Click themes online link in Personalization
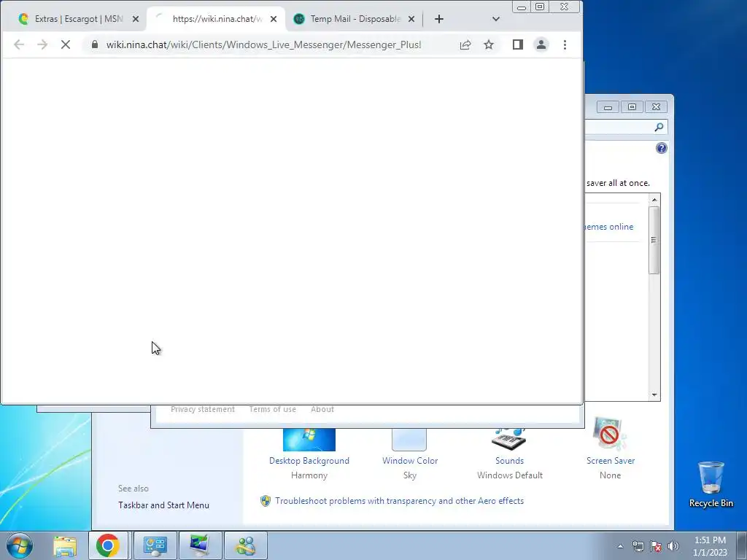 point(609,227)
